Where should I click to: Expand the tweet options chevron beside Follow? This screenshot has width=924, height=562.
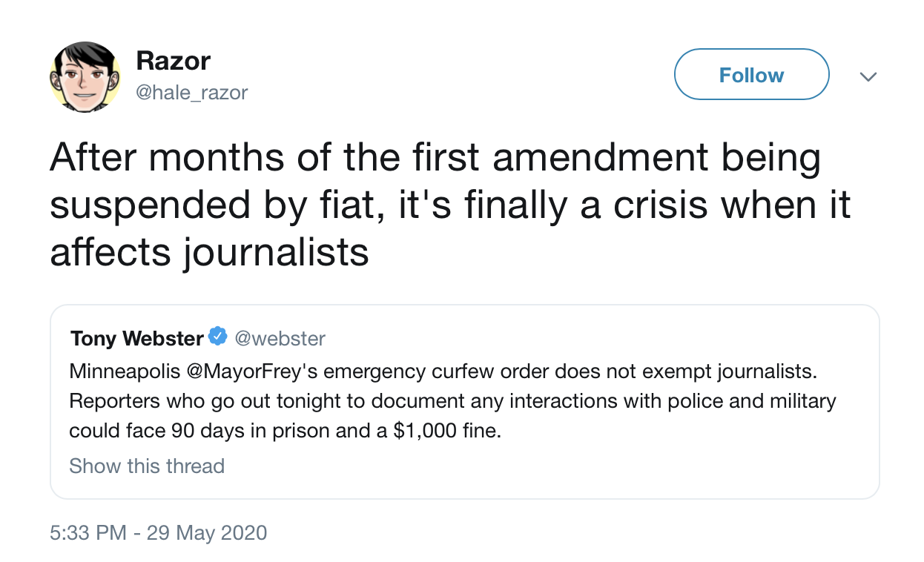pyautogui.click(x=868, y=76)
